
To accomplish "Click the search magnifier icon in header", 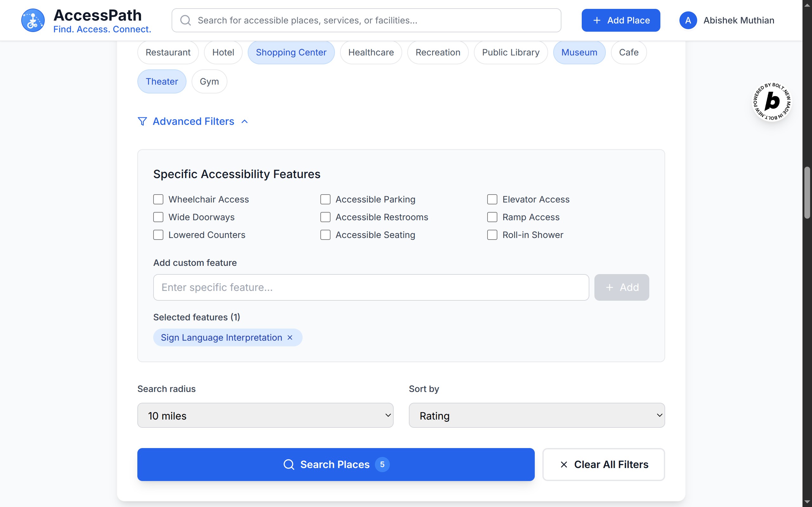I will click(x=186, y=21).
